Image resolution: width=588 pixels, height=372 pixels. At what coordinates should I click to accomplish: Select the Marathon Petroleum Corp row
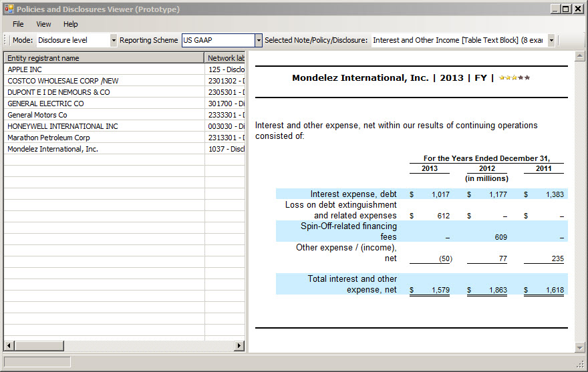[104, 138]
